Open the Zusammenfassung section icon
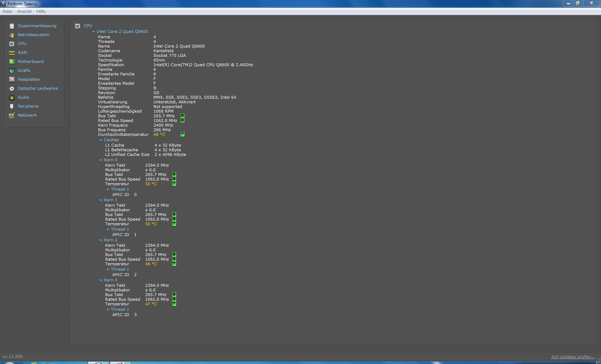 pyautogui.click(x=12, y=26)
